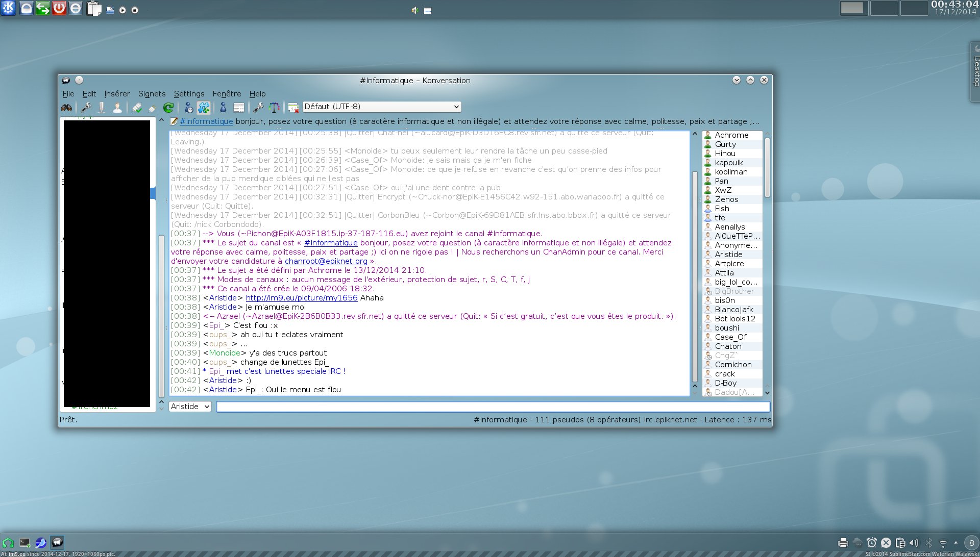Image resolution: width=980 pixels, height=557 pixels.
Task: Click the green reconnect arrow icon
Action: (168, 108)
